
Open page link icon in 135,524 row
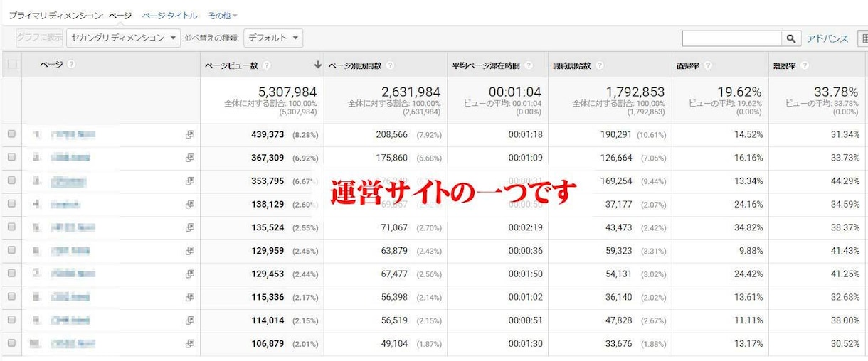click(189, 227)
